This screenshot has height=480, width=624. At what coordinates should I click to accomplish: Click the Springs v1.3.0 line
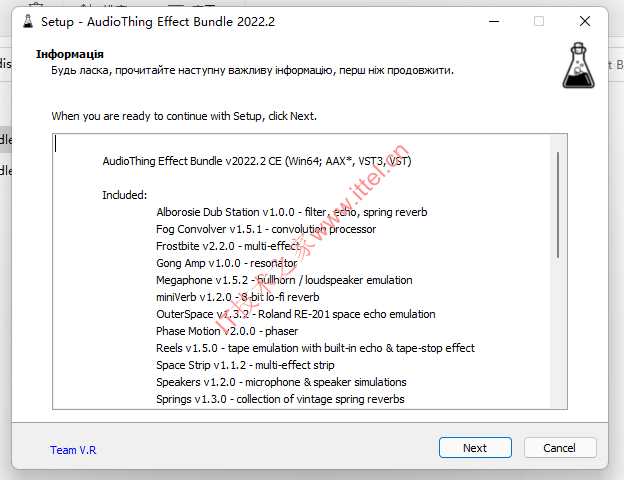[x=280, y=399]
